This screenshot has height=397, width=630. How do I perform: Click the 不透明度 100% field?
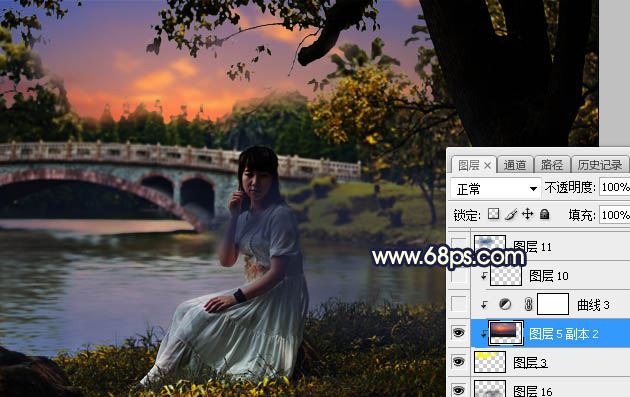[x=614, y=187]
